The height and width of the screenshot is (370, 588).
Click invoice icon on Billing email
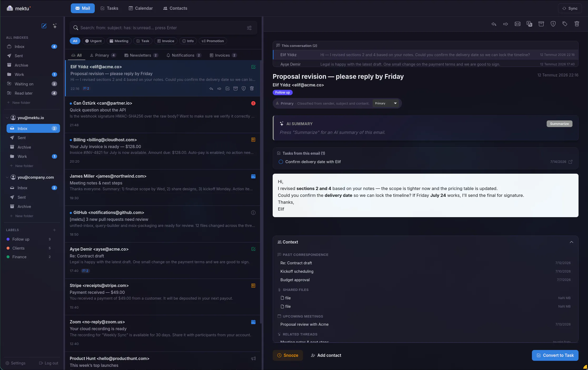pos(253,140)
